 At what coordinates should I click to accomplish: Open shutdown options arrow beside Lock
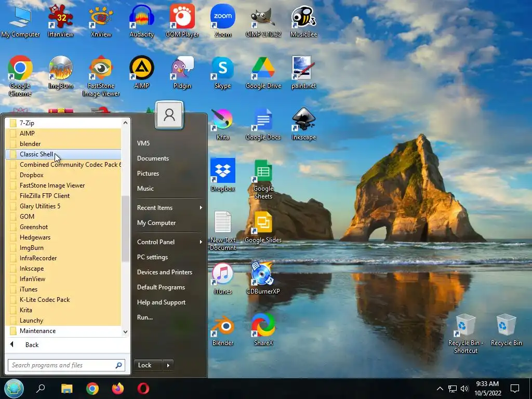point(168,365)
